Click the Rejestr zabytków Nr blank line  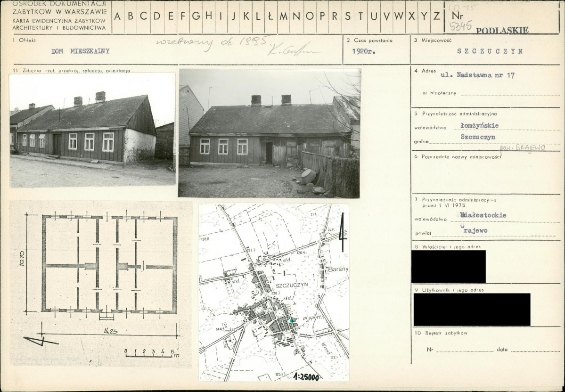click(464, 350)
